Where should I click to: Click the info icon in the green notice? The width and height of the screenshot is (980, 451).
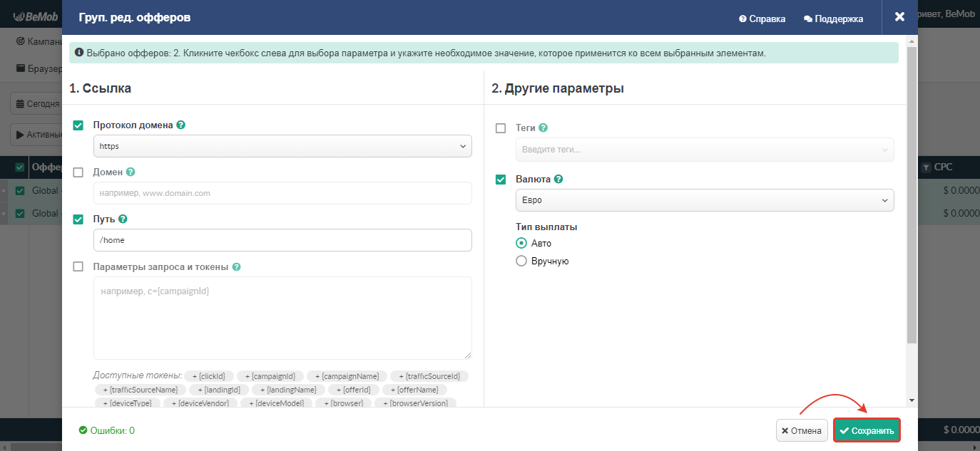[x=79, y=53]
